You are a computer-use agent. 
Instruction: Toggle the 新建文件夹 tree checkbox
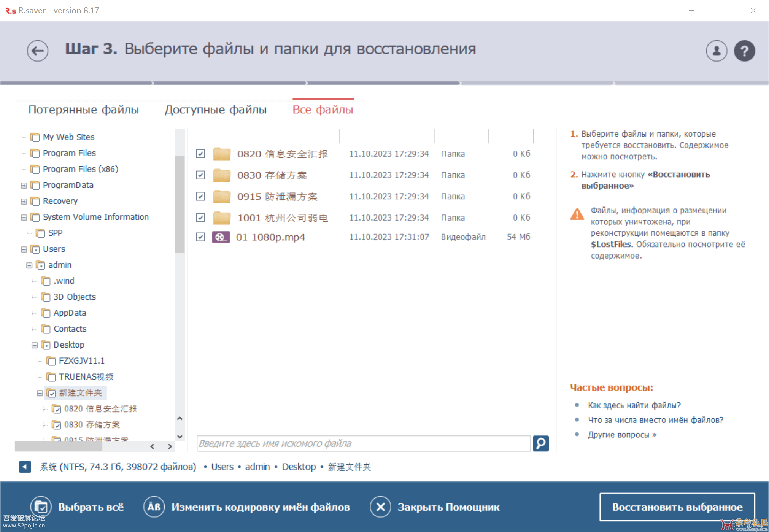pyautogui.click(x=52, y=393)
